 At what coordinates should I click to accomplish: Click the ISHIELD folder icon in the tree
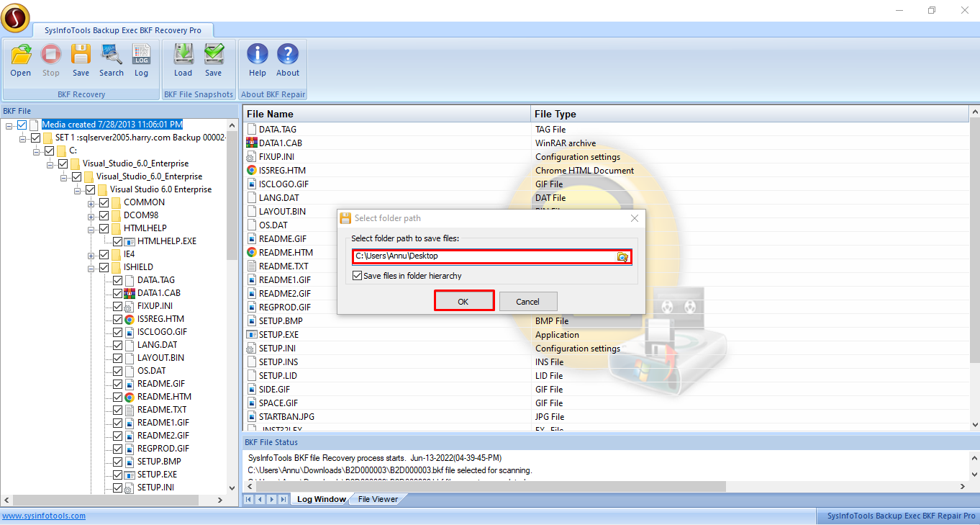tap(116, 267)
